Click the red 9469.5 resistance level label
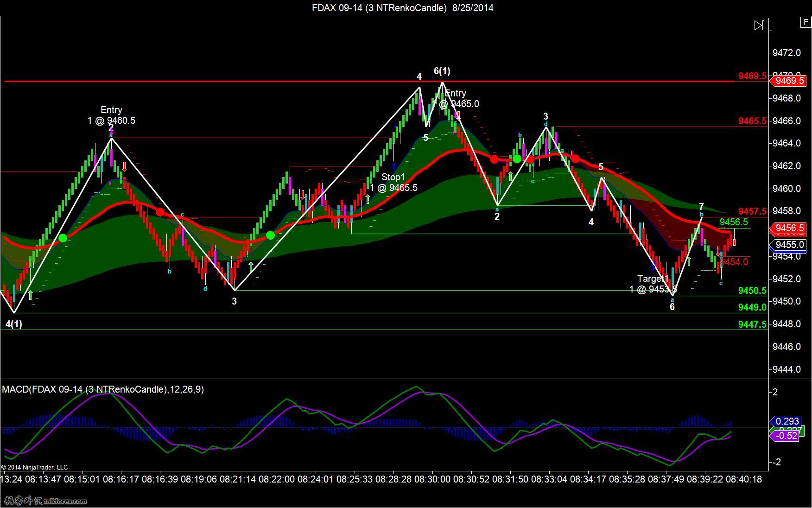Screen dimensions: 812x508 (752, 76)
